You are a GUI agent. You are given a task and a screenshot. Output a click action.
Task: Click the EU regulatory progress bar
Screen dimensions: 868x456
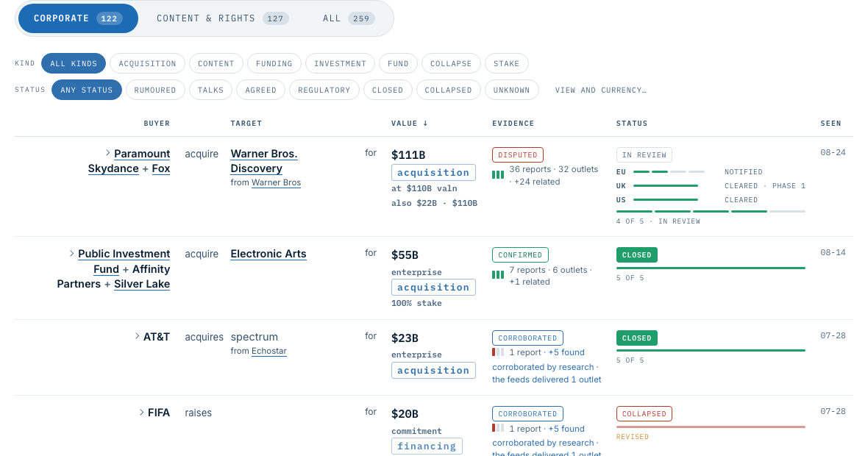point(668,171)
